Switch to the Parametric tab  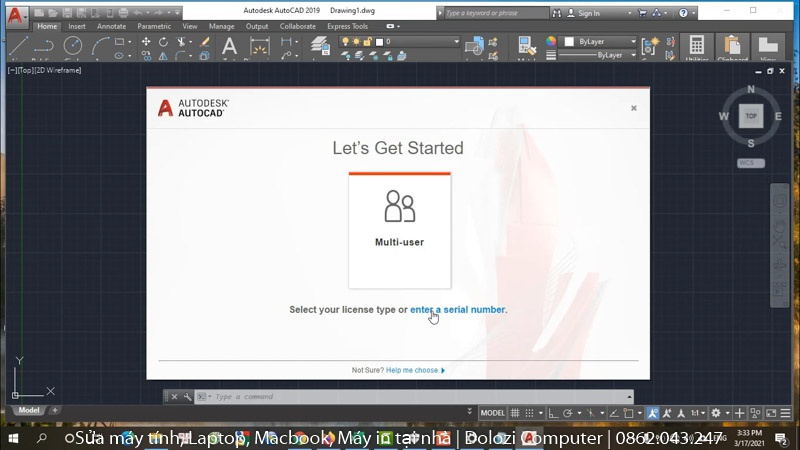click(154, 26)
